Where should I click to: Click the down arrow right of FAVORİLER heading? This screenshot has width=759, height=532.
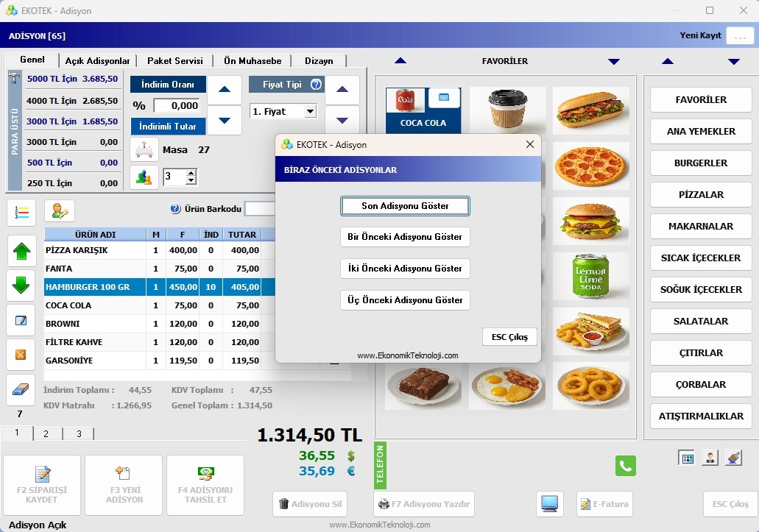[614, 61]
